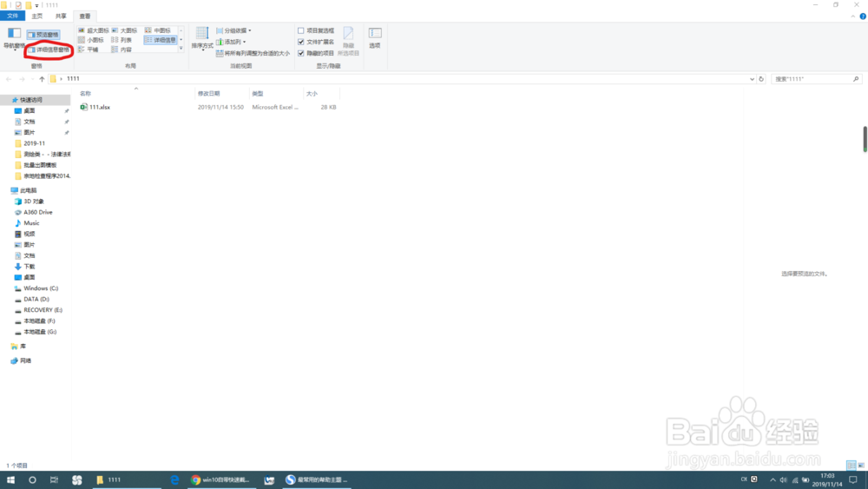Image resolution: width=868 pixels, height=489 pixels.
Task: Select 快速访问 quick access in sidebar
Action: coord(31,100)
